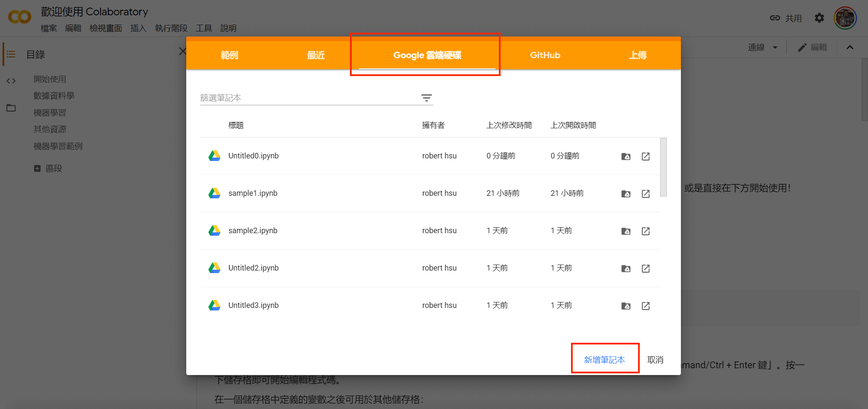Open the Untitled0.ipynb notebook
Image resolution: width=868 pixels, height=409 pixels.
point(253,156)
